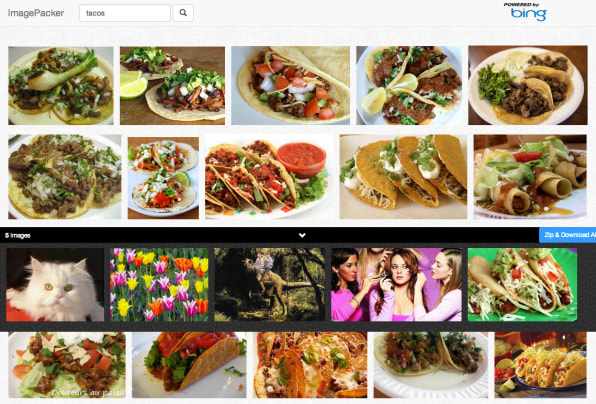This screenshot has height=404, width=596.
Task: Open the ImagePacker home link
Action: [36, 13]
